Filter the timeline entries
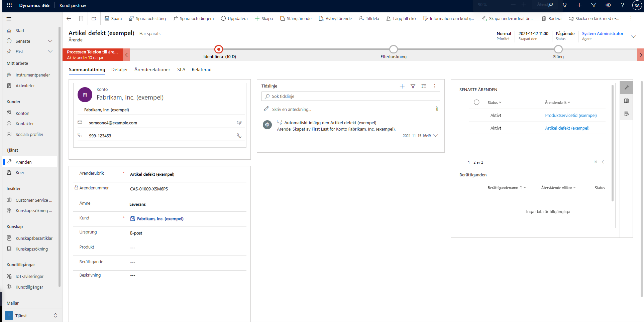The image size is (644, 322). click(x=413, y=86)
